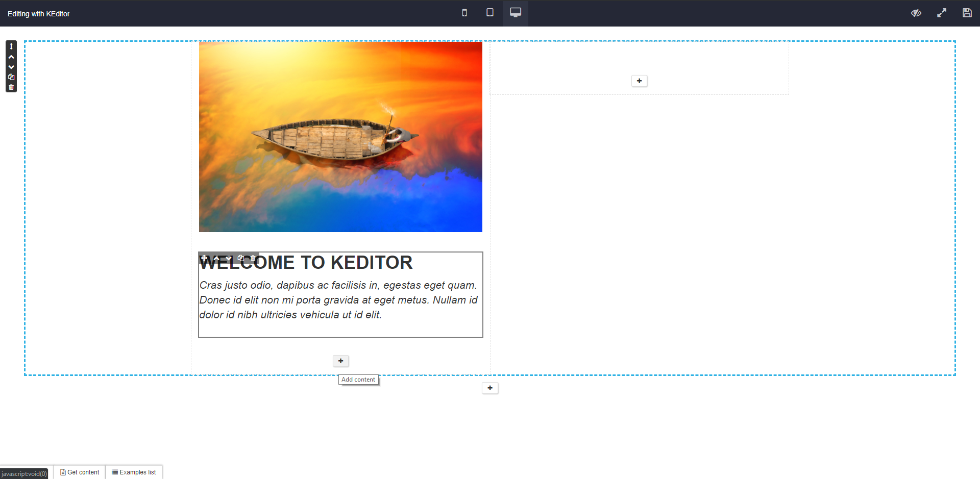Move the Welcome component up

click(x=216, y=258)
